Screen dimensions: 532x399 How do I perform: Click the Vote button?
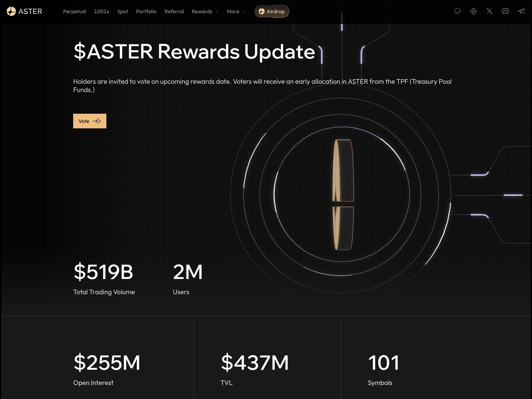click(x=89, y=121)
